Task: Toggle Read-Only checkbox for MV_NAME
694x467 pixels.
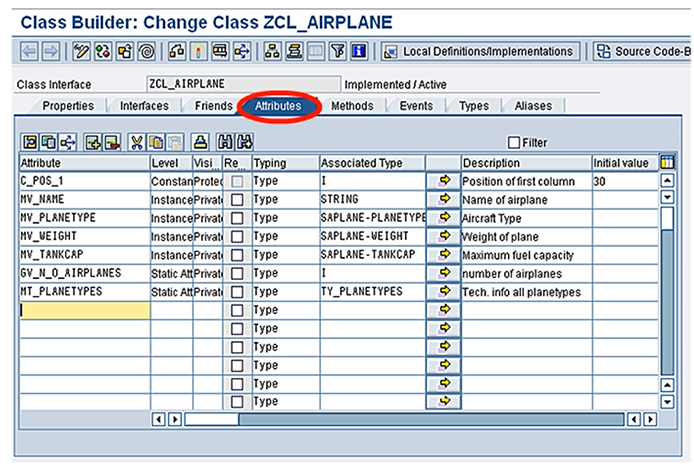Action: click(x=236, y=199)
